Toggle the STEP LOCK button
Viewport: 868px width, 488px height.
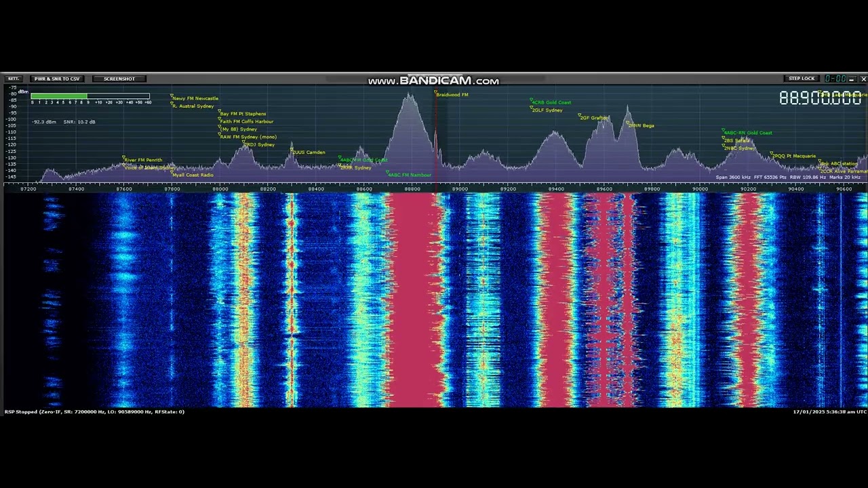802,79
